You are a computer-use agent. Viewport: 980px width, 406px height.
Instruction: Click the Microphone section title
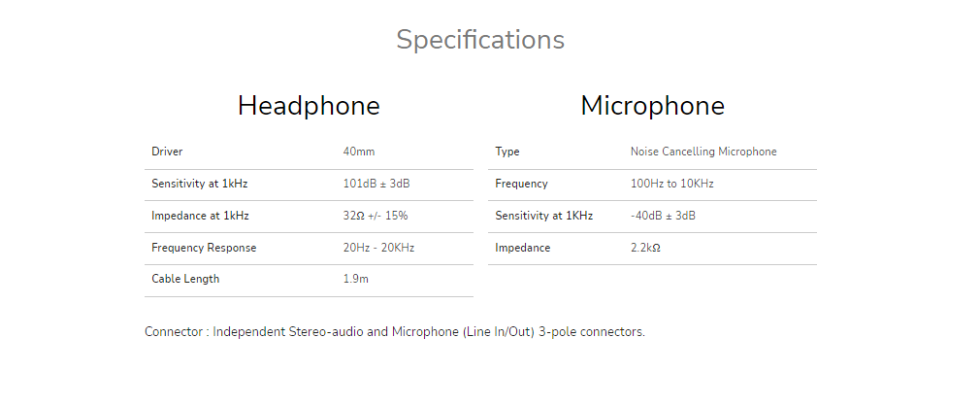point(652,106)
